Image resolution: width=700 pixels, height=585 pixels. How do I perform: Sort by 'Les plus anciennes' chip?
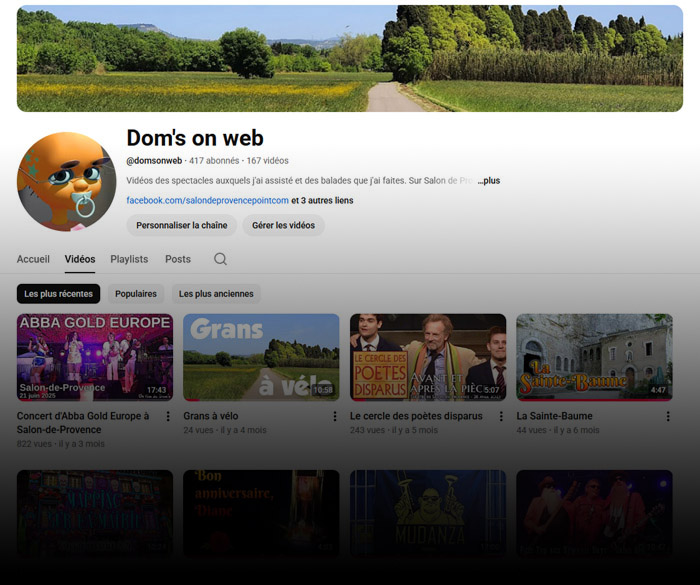pos(216,294)
